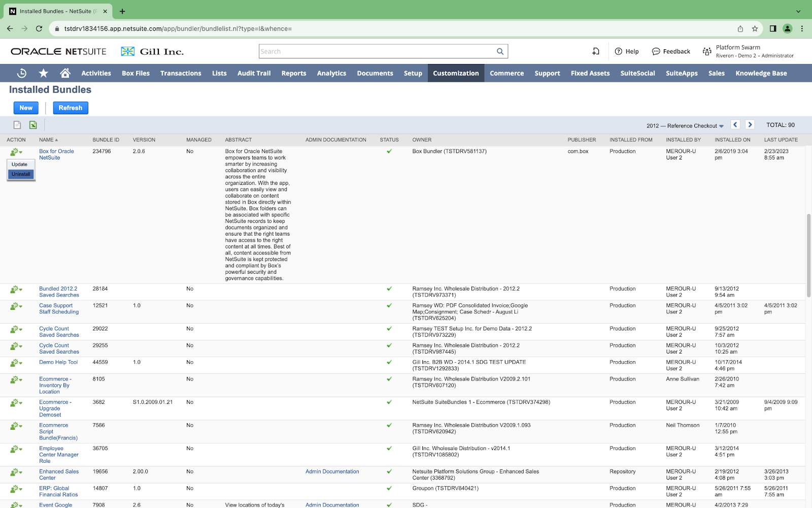Open the Customization tab in navigation bar
Viewport: 812px width, 508px height.
pos(455,73)
